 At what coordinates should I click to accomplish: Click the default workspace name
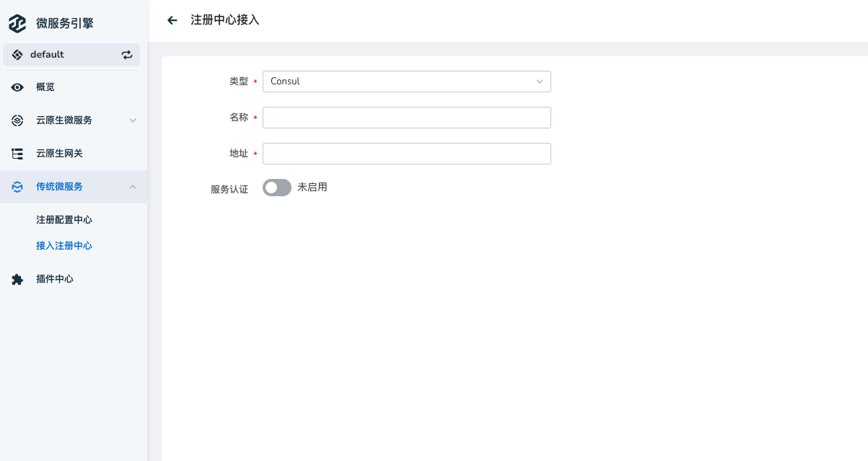(47, 55)
